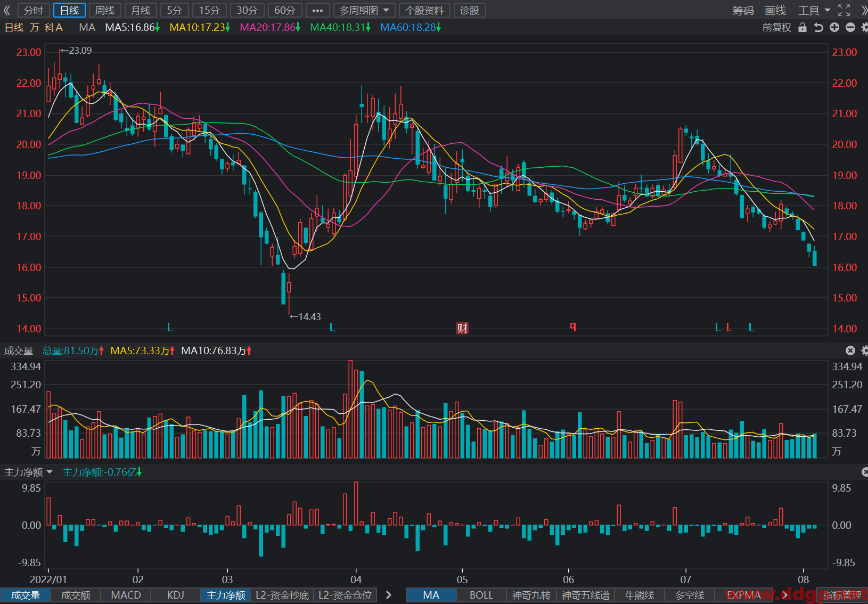Click the first teal L marker
Viewport: 868px width, 604px height.
click(x=170, y=327)
